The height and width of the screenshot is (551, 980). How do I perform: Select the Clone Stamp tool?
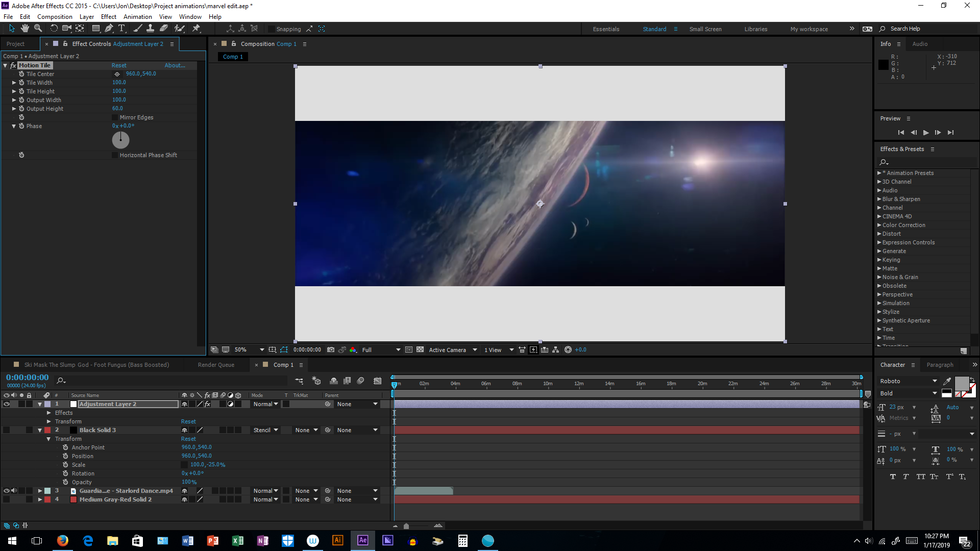pos(150,29)
